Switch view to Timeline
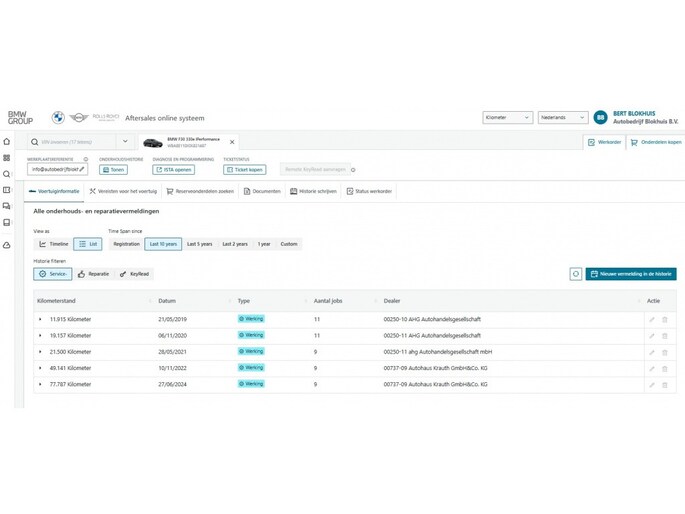This screenshot has height=514, width=685. pos(54,244)
